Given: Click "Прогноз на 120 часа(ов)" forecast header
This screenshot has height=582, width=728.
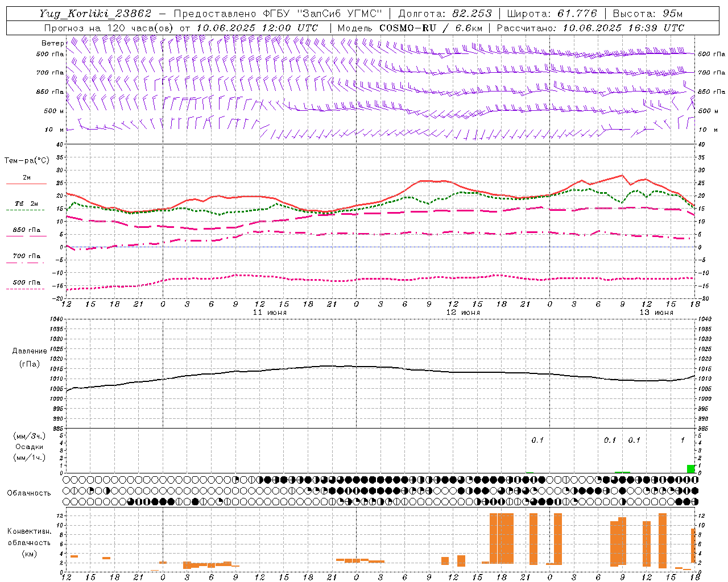Looking at the screenshot, I should [x=109, y=28].
